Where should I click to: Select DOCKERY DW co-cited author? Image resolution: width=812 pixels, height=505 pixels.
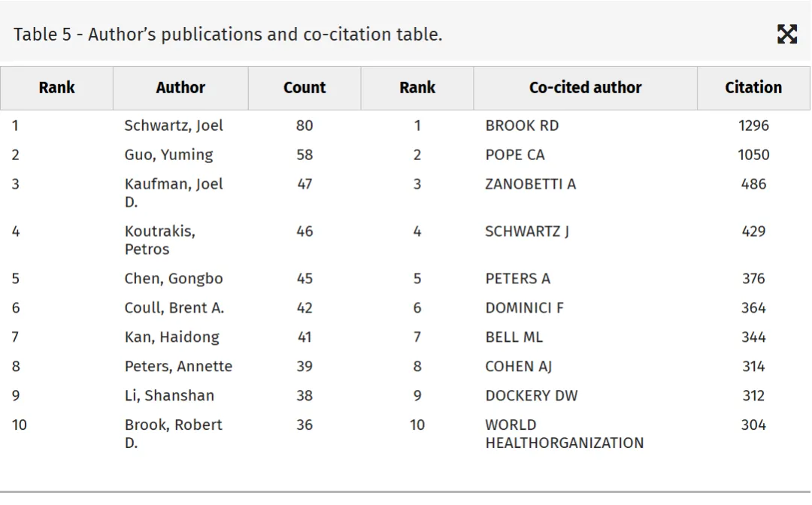[532, 395]
